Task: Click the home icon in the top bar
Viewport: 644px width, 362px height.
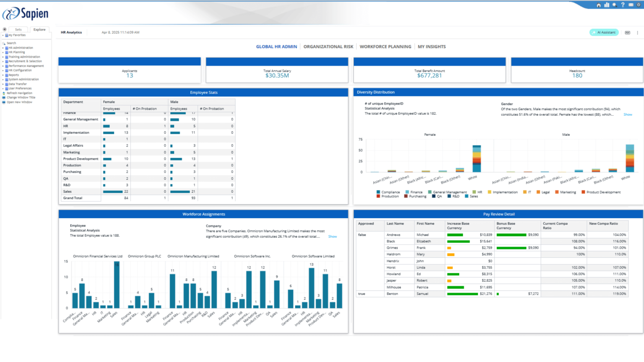Action: [599, 5]
